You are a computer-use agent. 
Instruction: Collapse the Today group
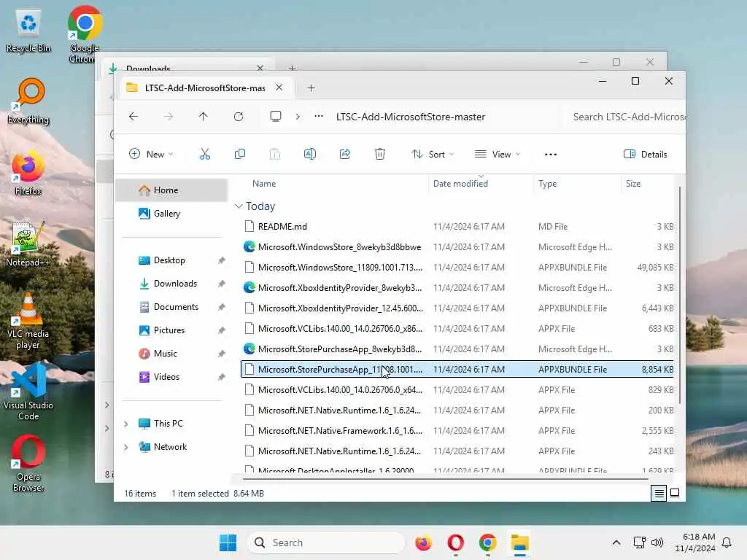point(239,206)
